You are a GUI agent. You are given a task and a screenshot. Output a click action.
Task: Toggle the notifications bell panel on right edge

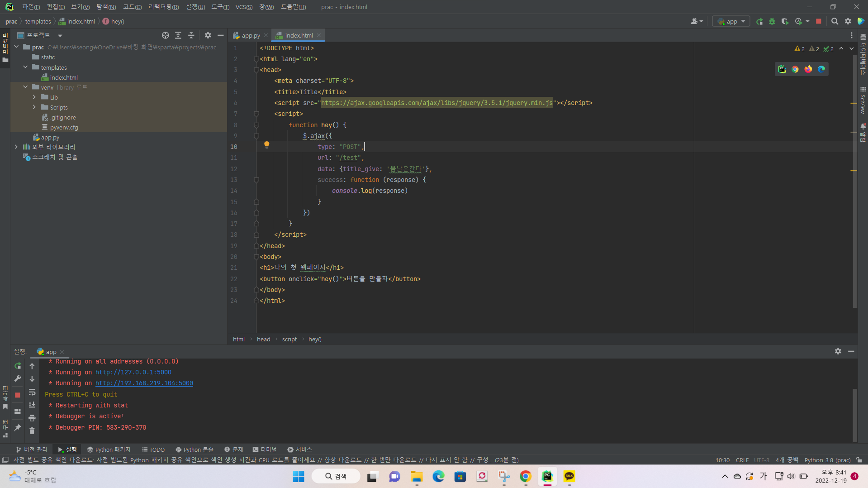tap(863, 132)
